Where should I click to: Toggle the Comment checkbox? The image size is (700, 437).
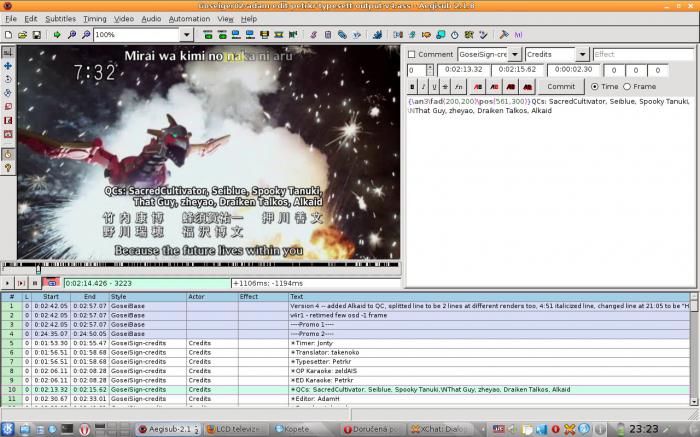(412, 54)
